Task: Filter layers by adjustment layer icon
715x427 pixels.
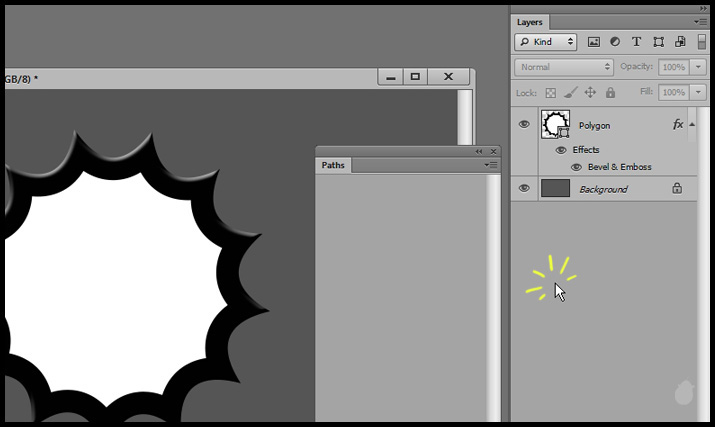Action: pos(614,42)
